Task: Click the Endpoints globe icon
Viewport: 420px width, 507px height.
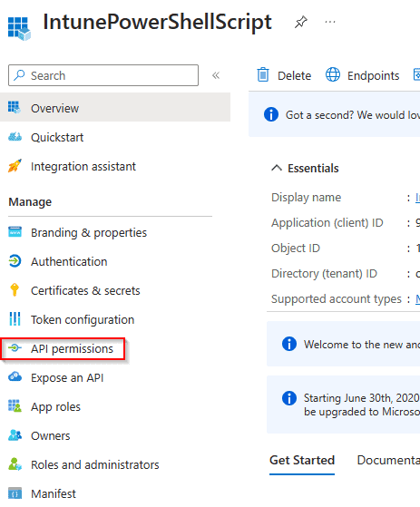Action: 333,74
